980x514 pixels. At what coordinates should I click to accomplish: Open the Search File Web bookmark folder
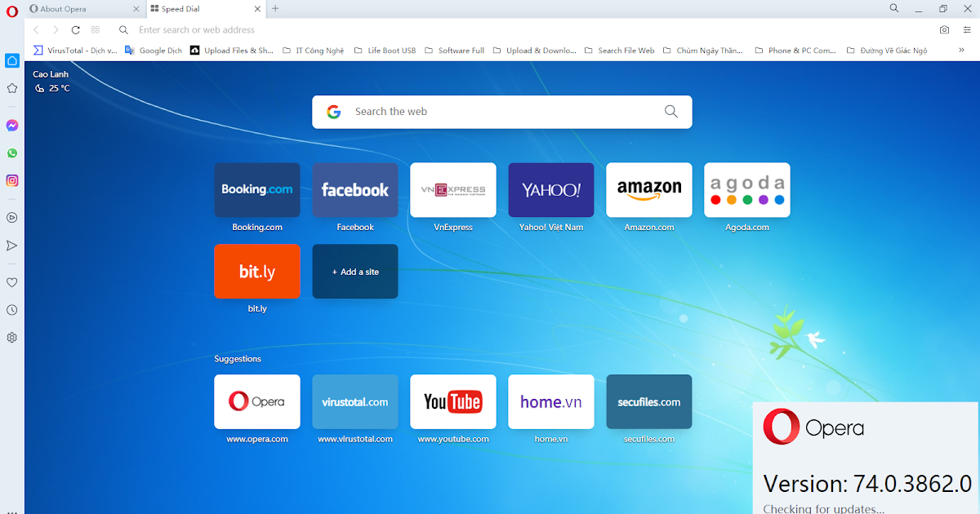click(620, 50)
